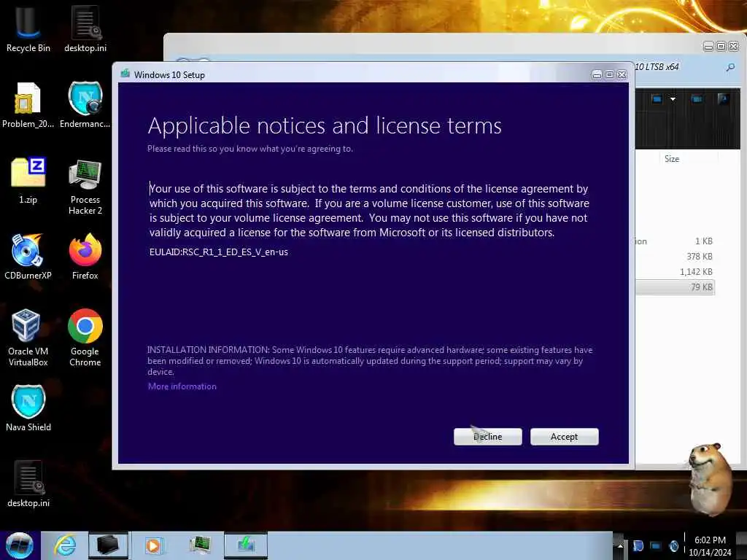Click the change view icon in Explorer toolbar
The width and height of the screenshot is (747, 560).
pos(657,99)
